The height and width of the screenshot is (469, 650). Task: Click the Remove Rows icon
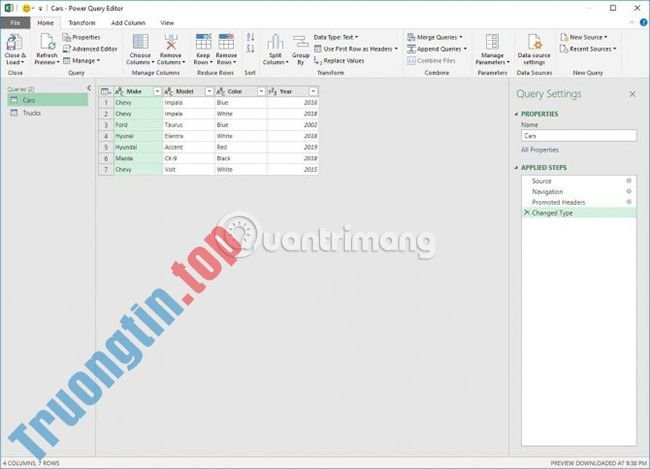point(226,42)
